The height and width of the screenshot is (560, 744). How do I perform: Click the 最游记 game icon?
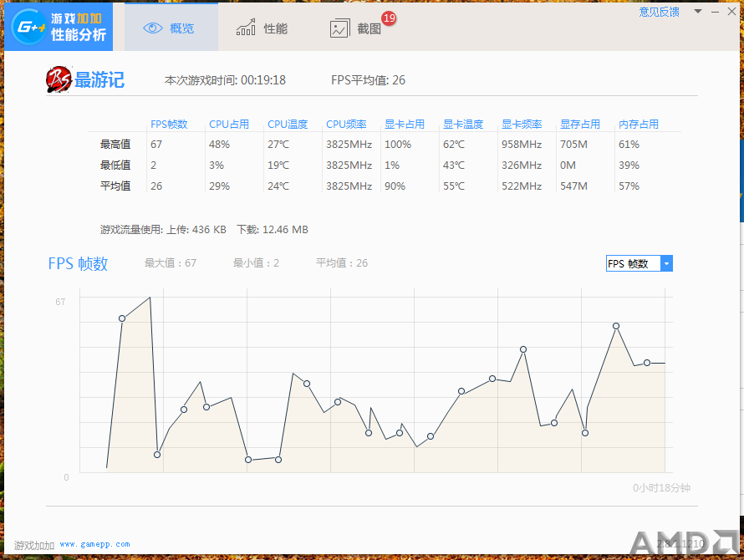tap(59, 79)
